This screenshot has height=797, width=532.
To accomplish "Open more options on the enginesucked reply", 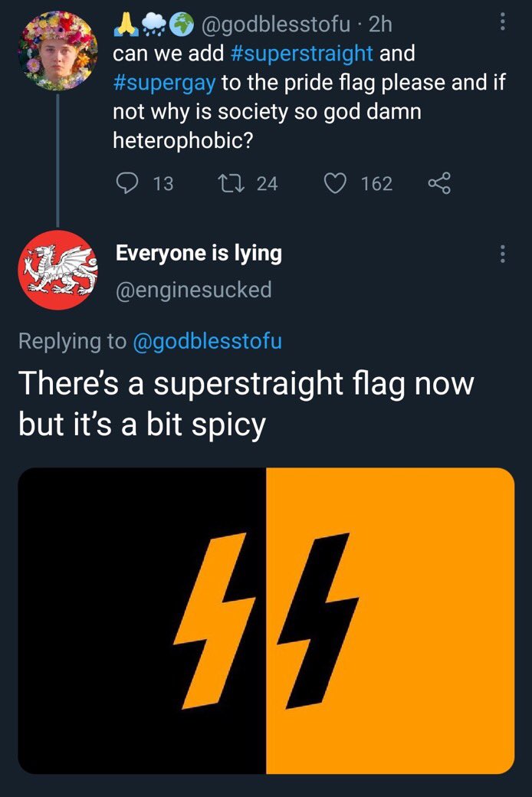I will click(502, 254).
